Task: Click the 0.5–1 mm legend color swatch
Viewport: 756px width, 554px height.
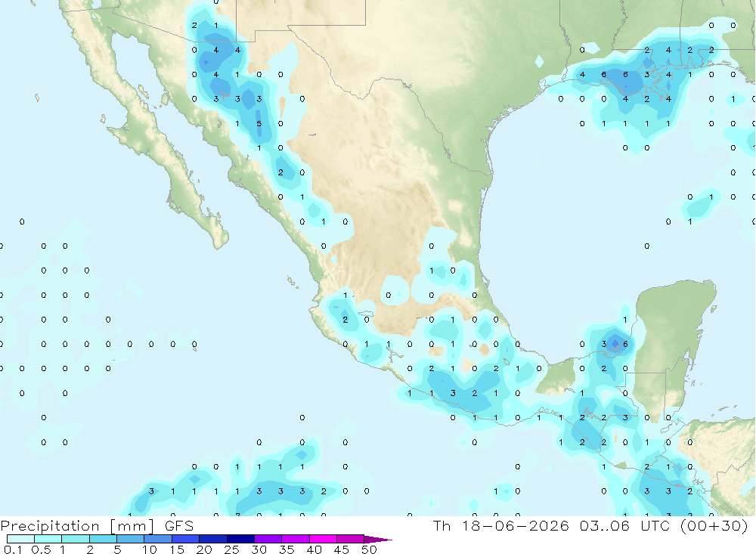Action: (x=48, y=539)
